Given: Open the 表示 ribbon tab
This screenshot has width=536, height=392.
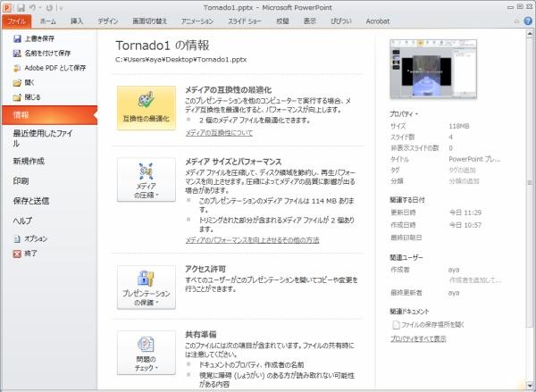Looking at the screenshot, I should tap(310, 21).
